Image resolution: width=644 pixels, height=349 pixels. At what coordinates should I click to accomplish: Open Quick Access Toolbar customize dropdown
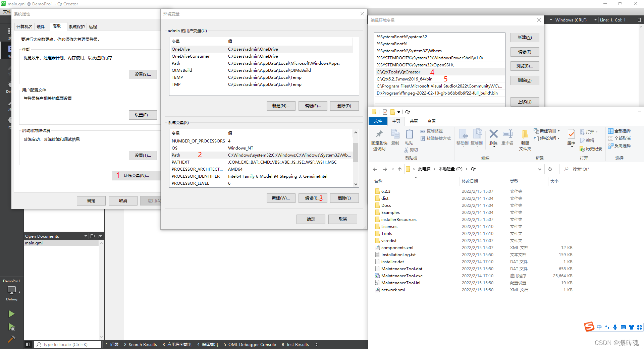click(399, 112)
